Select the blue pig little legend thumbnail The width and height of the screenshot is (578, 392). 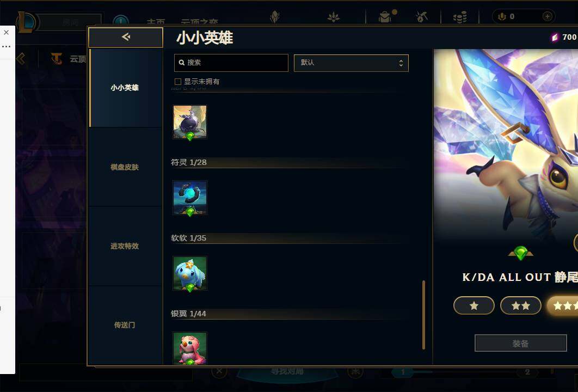pyautogui.click(x=190, y=273)
